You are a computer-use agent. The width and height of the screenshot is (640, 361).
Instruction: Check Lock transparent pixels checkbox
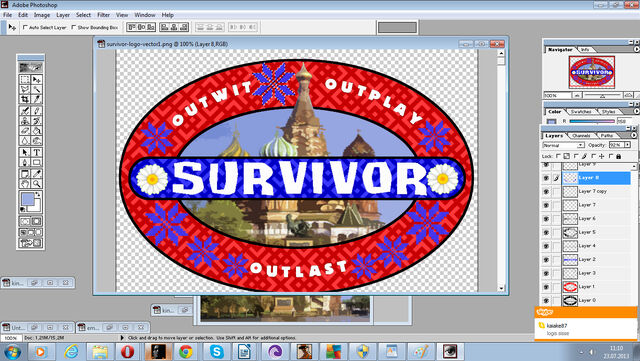point(558,156)
